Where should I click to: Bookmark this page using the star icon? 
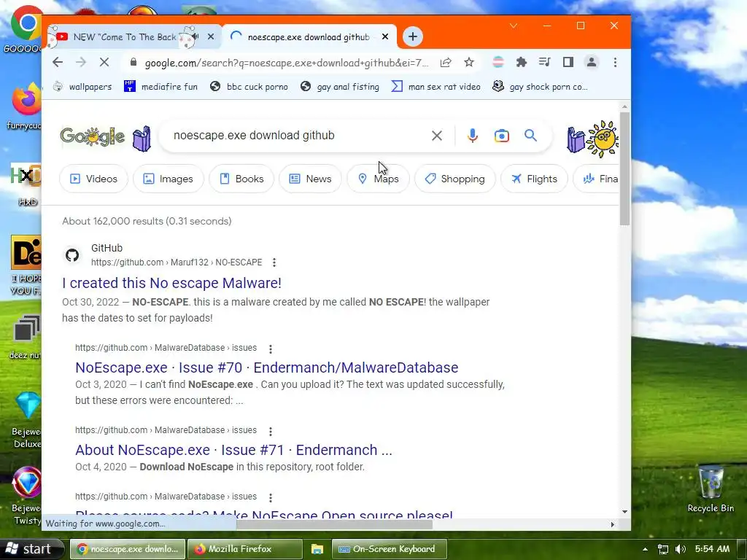point(469,63)
